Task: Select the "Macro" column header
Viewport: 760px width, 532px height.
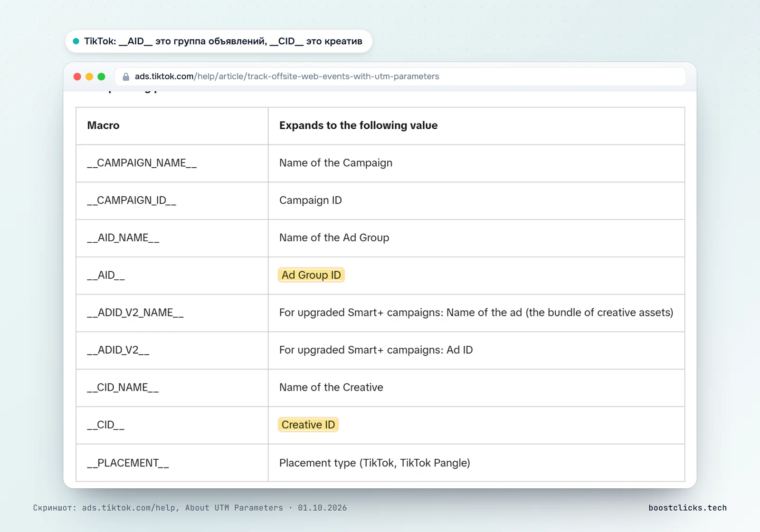Action: pyautogui.click(x=172, y=126)
